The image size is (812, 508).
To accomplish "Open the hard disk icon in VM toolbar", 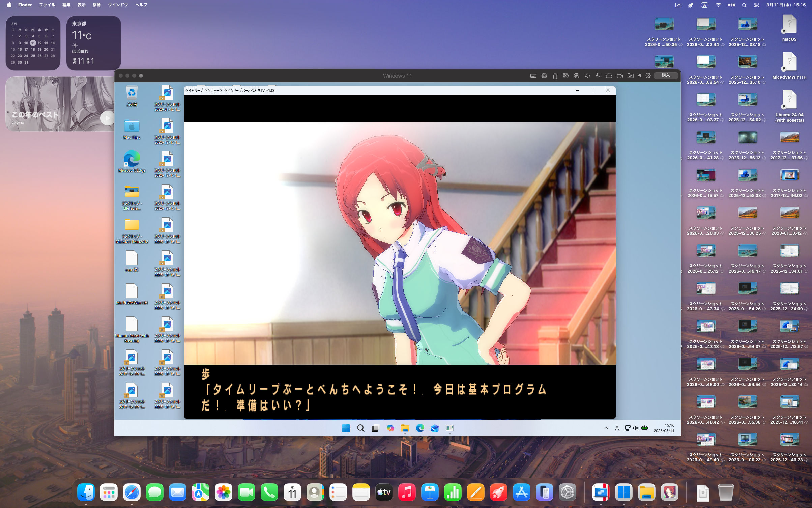I will 609,76.
